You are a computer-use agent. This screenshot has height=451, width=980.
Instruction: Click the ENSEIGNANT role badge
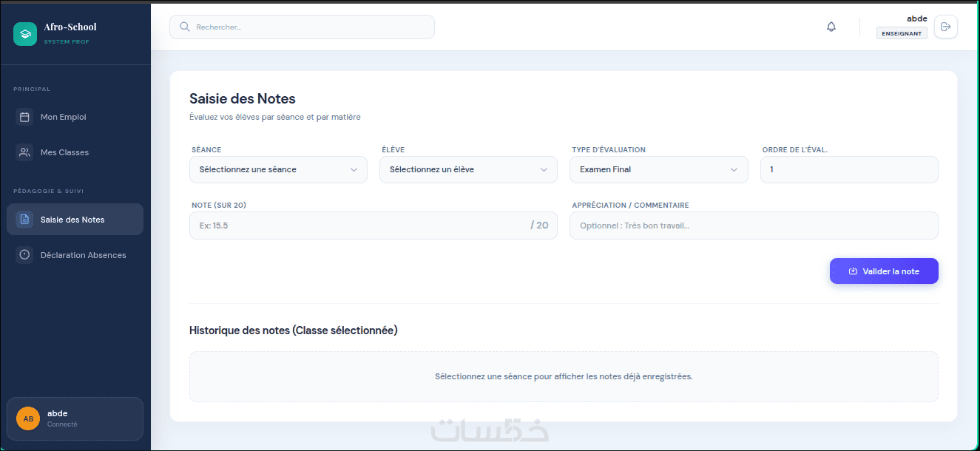point(902,33)
